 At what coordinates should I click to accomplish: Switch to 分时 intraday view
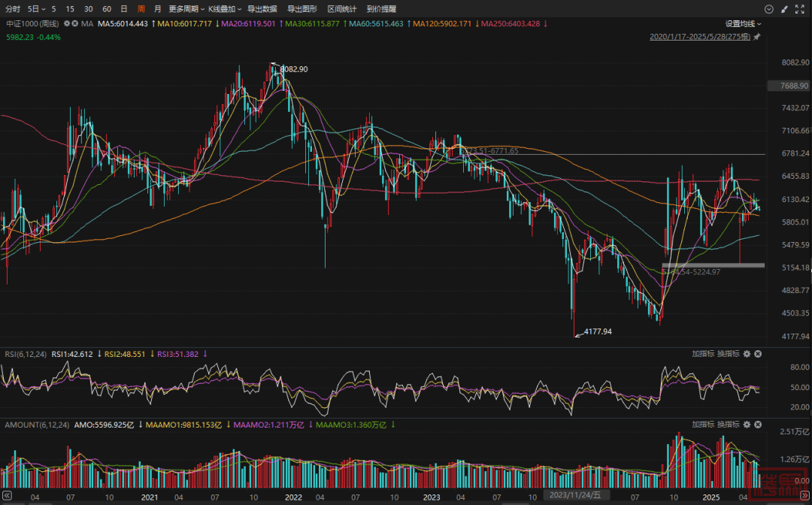point(13,9)
